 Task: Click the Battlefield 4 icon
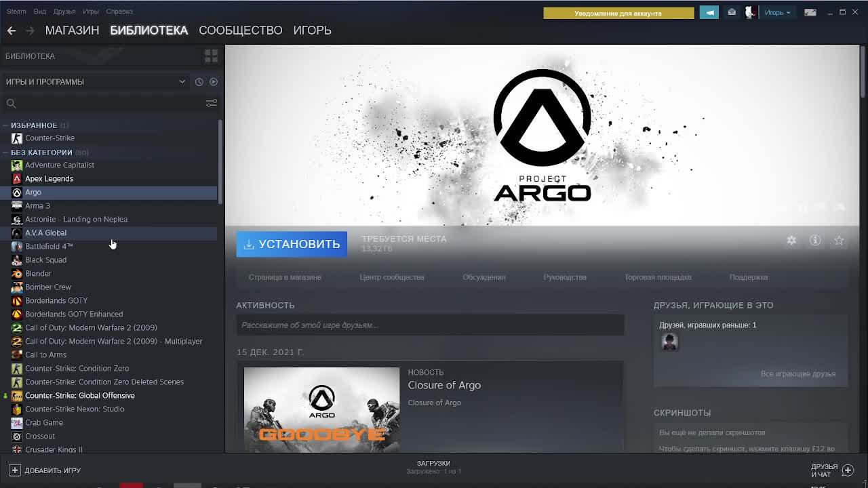tap(17, 247)
